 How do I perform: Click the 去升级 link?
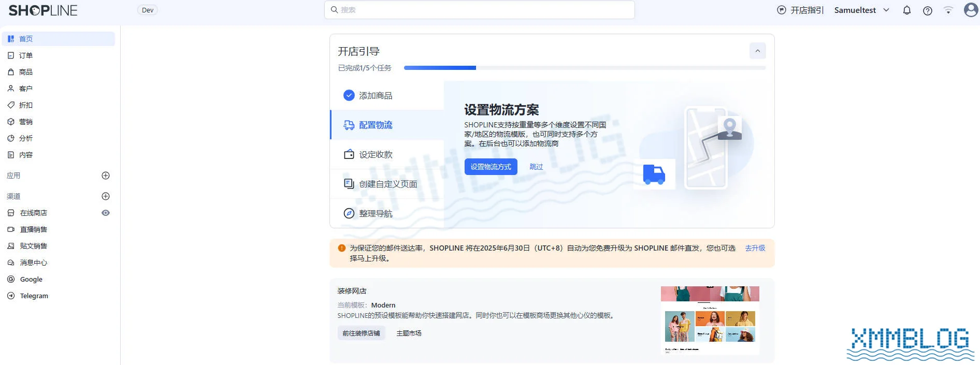point(755,248)
